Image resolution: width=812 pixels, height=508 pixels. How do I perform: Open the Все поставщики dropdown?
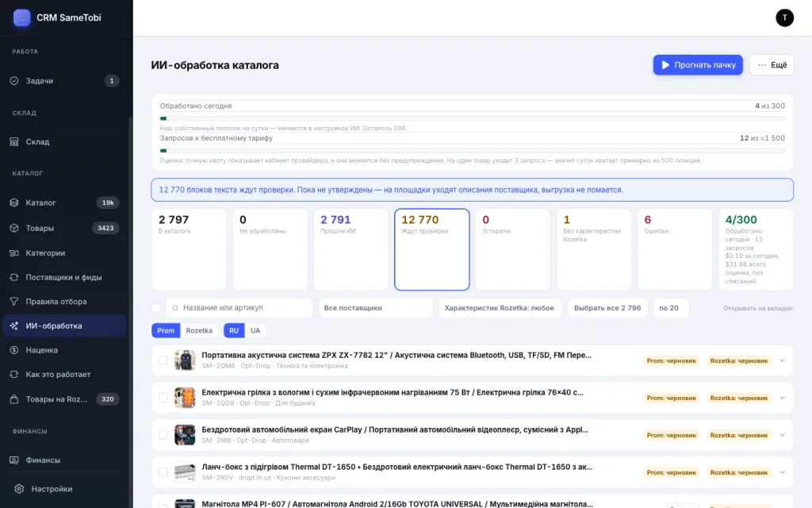(375, 308)
